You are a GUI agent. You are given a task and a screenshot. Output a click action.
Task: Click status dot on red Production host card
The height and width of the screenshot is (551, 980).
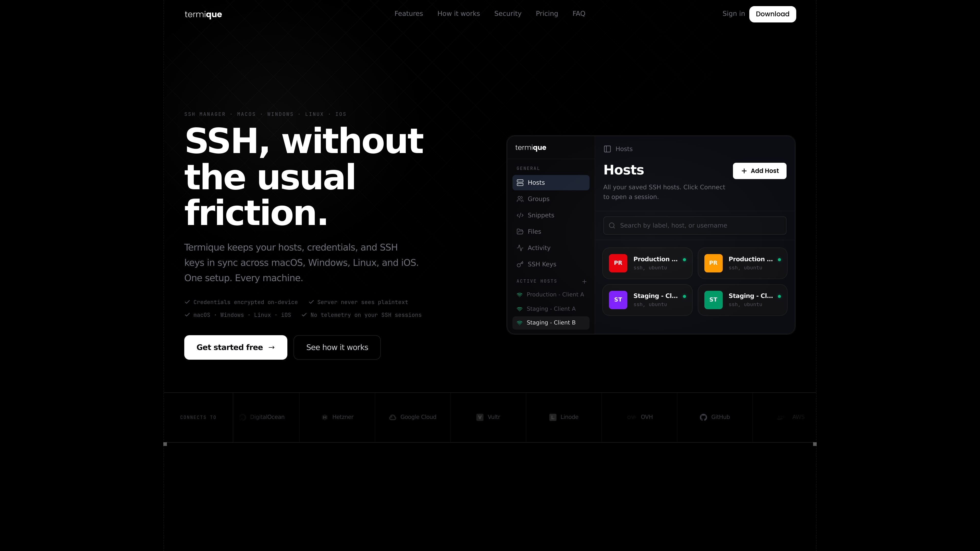(684, 260)
